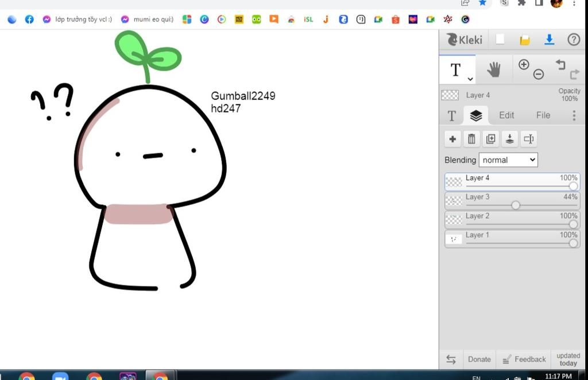
Task: Click the Layer 1 thumbnail in the layers list
Action: (x=454, y=239)
